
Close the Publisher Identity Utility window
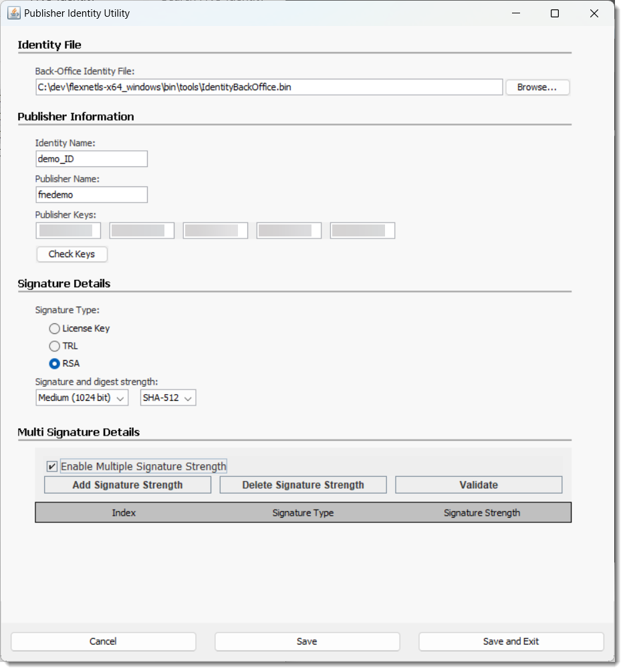pos(594,13)
